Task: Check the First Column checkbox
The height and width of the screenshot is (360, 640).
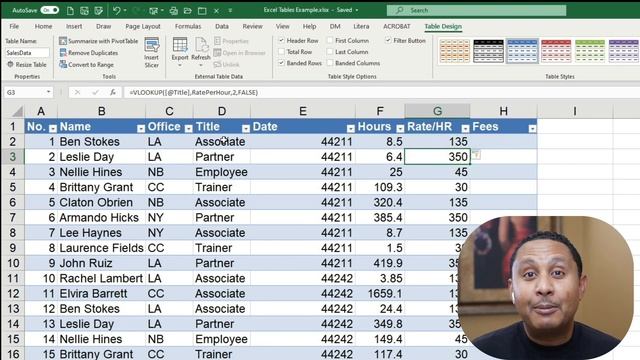Action: click(x=330, y=40)
